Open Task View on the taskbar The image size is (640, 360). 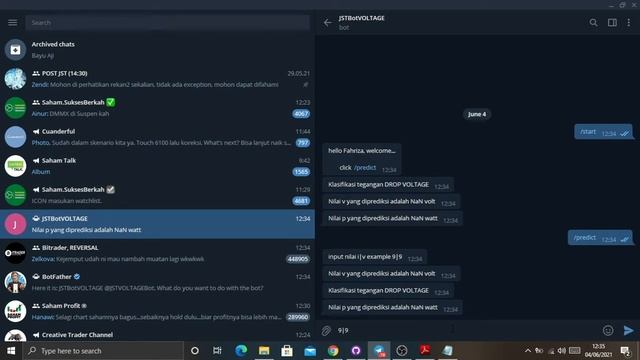coord(217,351)
